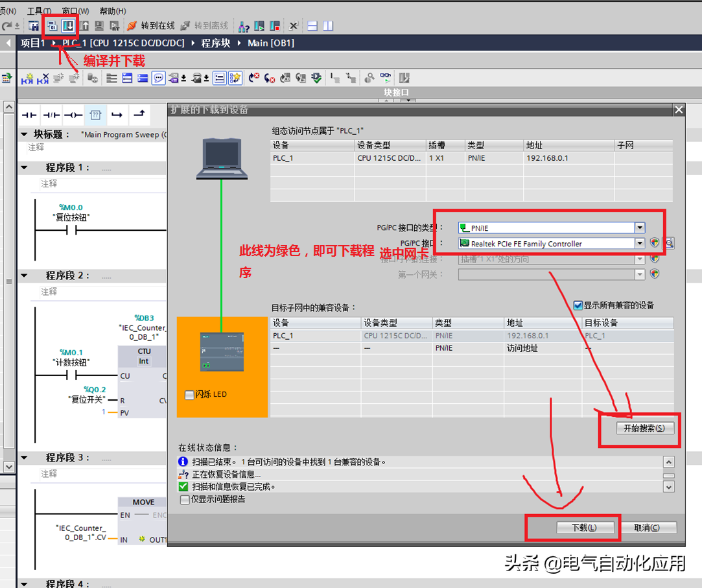Click the Stop CPU icon
This screenshot has height=588, width=702.
274,26
